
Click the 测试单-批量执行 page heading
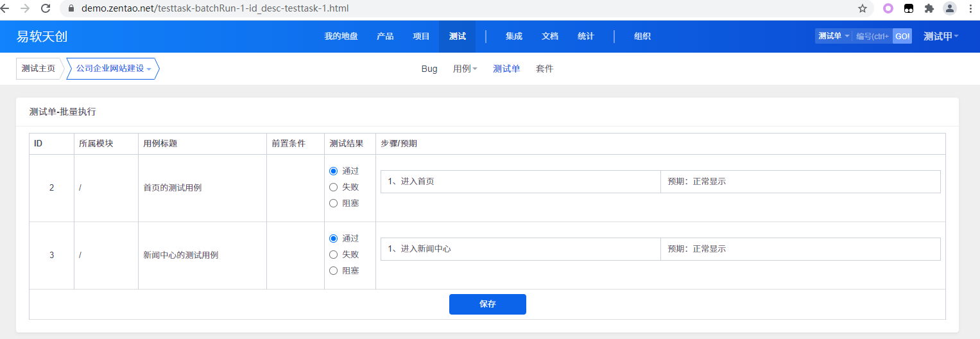coord(63,112)
